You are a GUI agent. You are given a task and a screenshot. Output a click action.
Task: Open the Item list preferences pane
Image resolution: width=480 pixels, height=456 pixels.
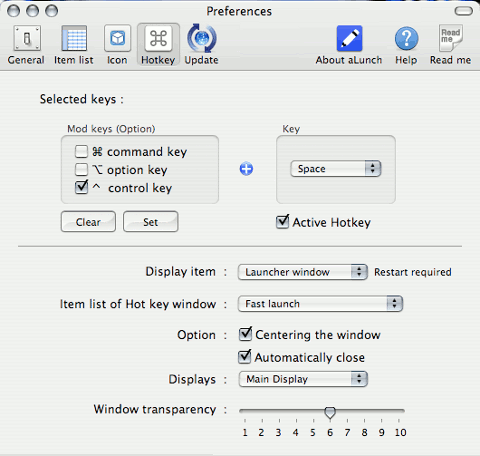coord(74,46)
